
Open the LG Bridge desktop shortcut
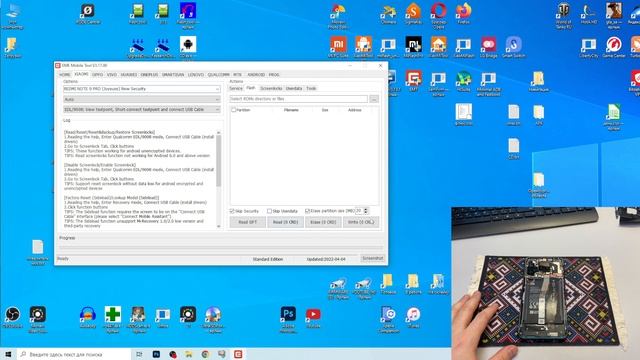coord(489,46)
